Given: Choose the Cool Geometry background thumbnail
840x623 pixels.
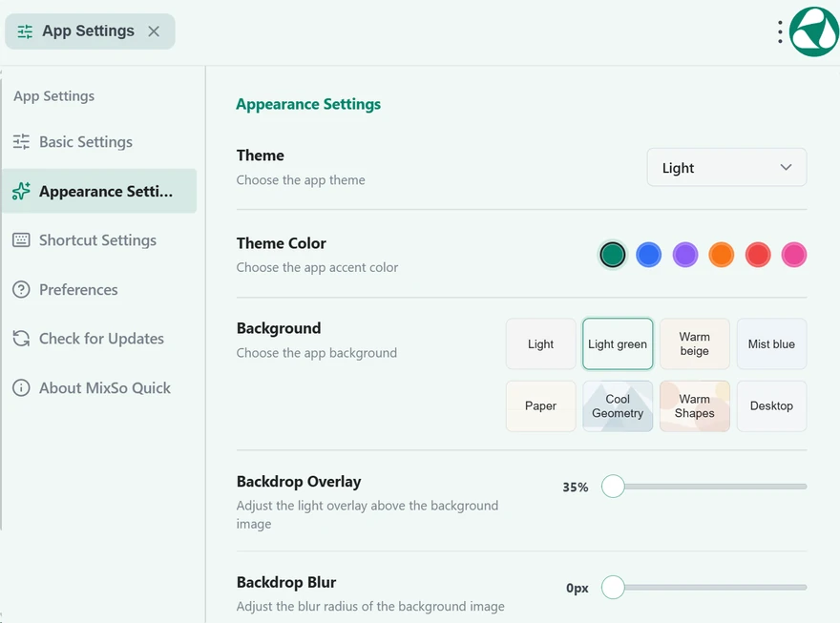Looking at the screenshot, I should click(x=618, y=406).
